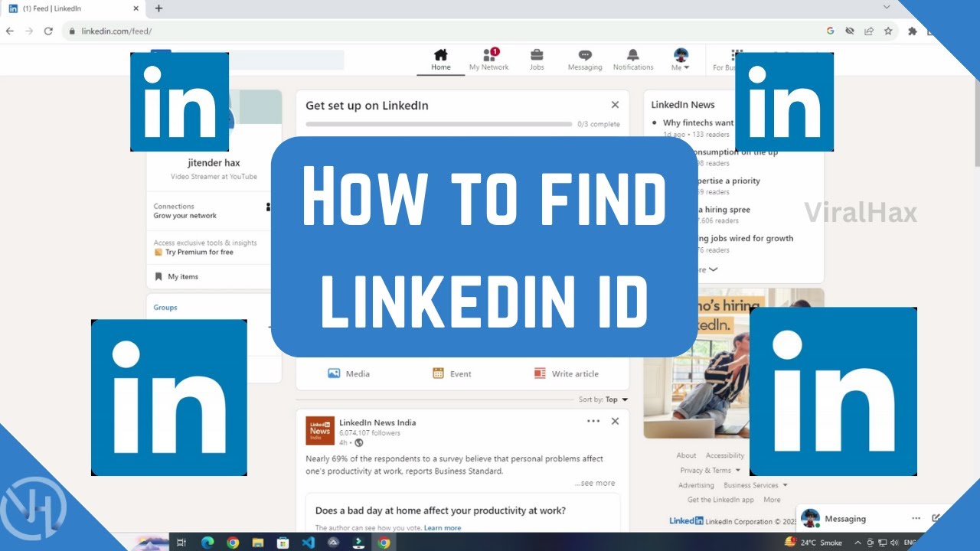The image size is (980, 551).
Task: Click the volume speaker tray icon
Action: point(894,543)
